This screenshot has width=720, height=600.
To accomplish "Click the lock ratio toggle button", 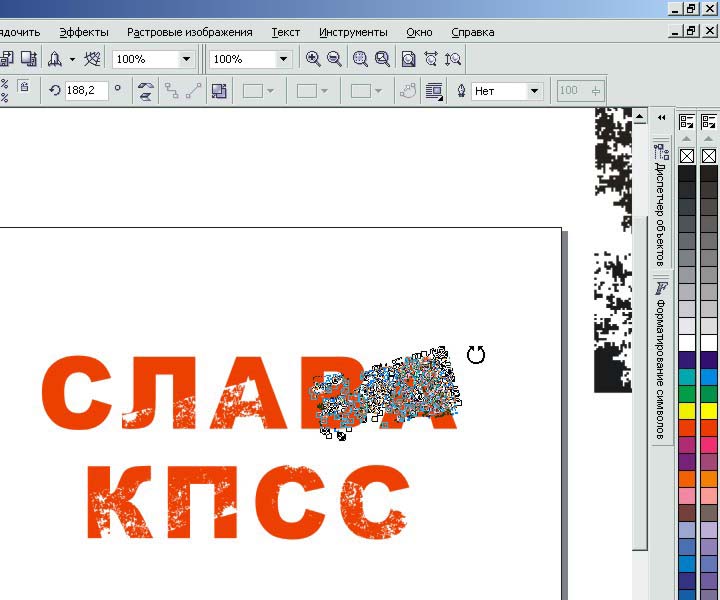I will pyautogui.click(x=24, y=87).
